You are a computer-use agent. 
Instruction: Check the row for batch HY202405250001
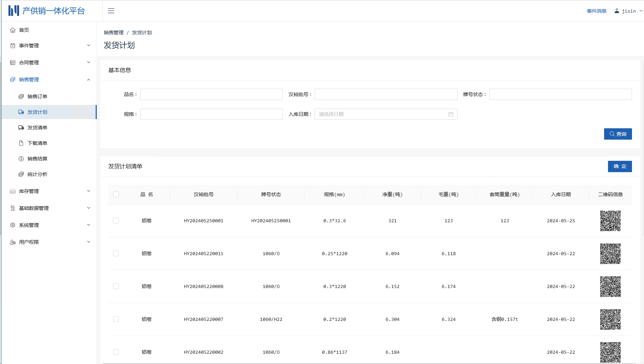(116, 220)
